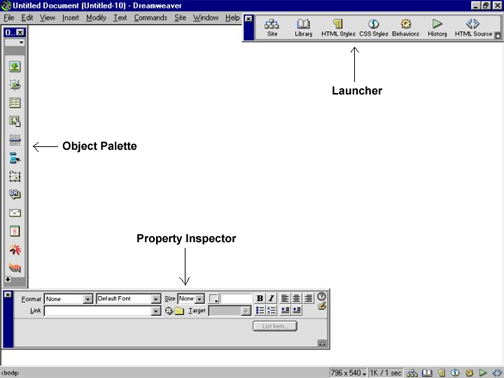Image resolution: width=504 pixels, height=378 pixels.
Task: Open the Default Font dropdown
Action: [128, 299]
